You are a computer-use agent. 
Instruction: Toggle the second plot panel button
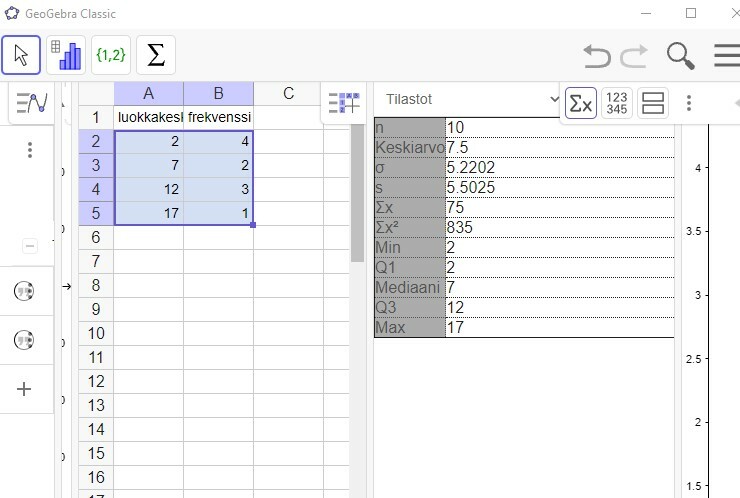click(653, 103)
